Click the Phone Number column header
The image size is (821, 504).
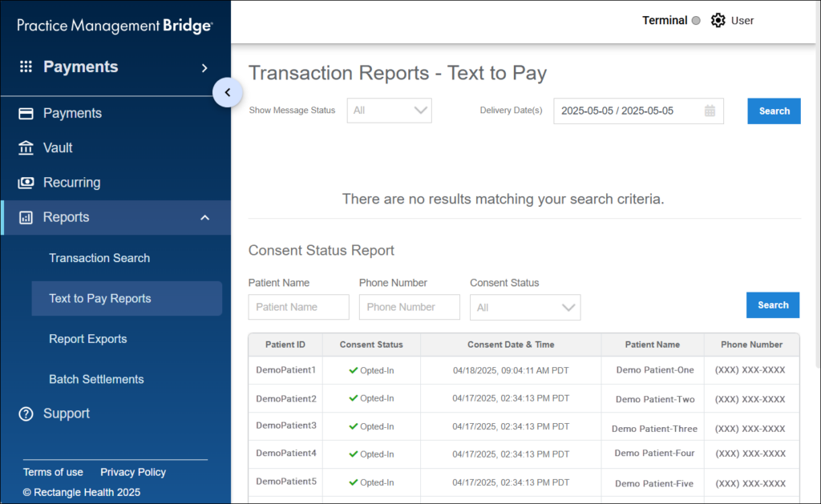(752, 345)
